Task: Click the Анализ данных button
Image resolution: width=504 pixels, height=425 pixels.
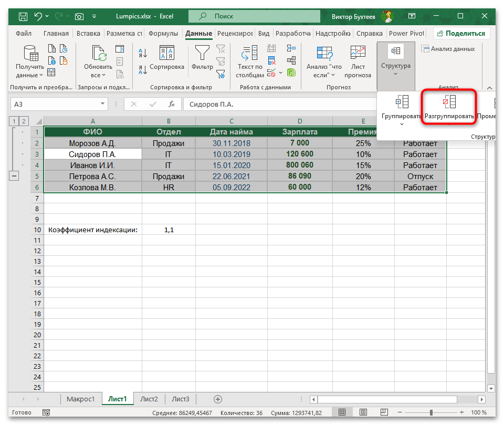Action: [448, 49]
